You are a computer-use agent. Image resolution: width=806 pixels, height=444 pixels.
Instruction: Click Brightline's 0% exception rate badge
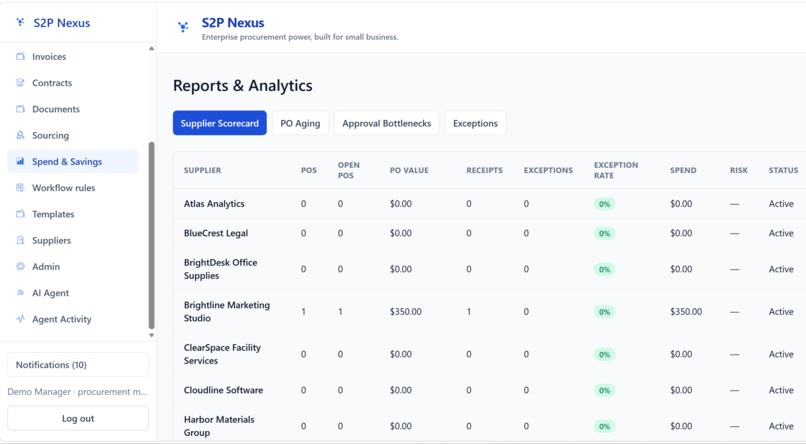tap(604, 312)
